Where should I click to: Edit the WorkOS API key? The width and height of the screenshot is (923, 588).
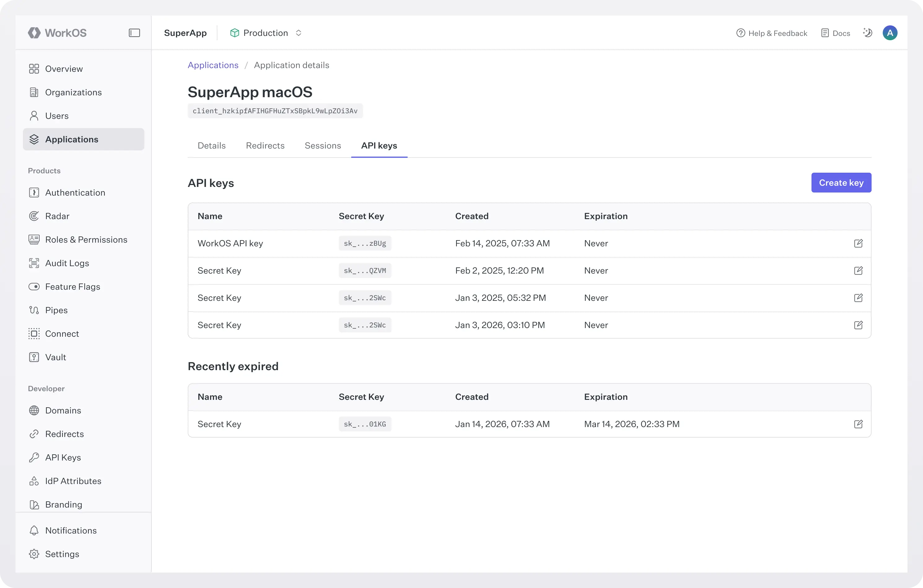(859, 243)
